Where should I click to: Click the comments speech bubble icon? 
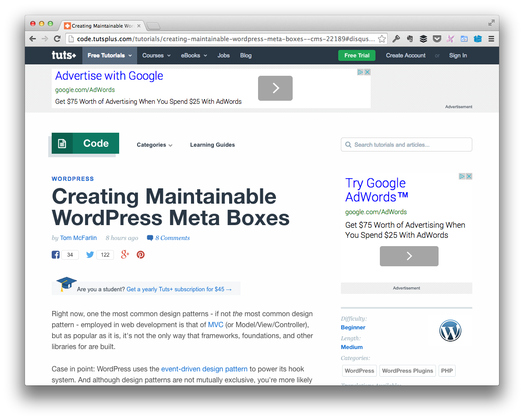point(150,238)
